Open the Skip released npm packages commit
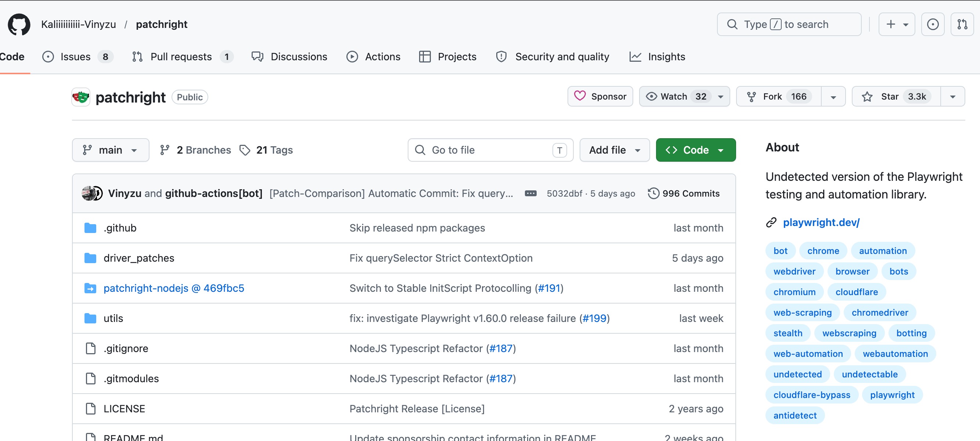Viewport: 980px width, 441px height. coord(417,228)
